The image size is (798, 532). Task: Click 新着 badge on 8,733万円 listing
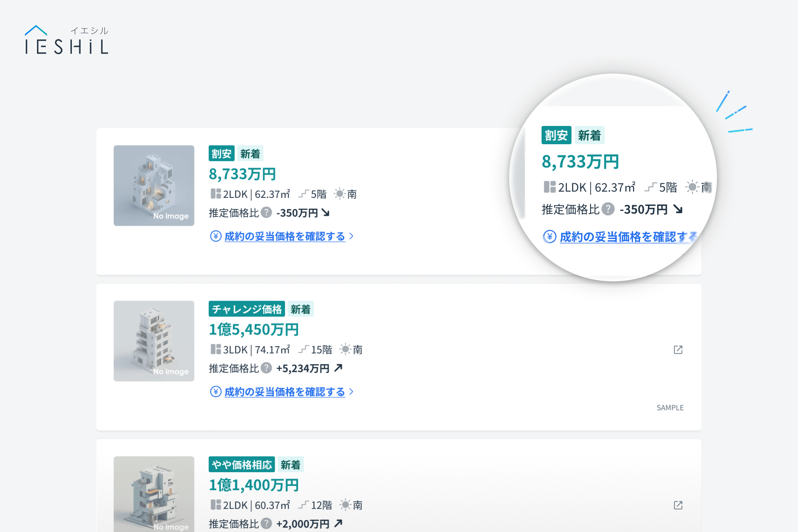pyautogui.click(x=250, y=153)
